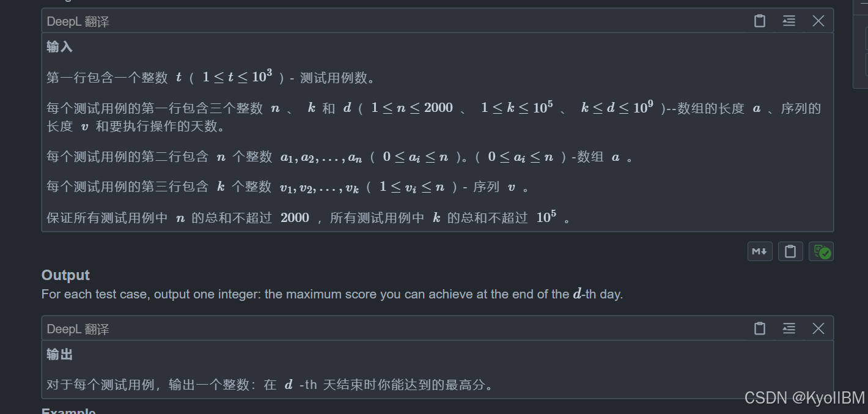Collapse the output DeepL translation panel
868x414 pixels.
pyautogui.click(x=789, y=329)
